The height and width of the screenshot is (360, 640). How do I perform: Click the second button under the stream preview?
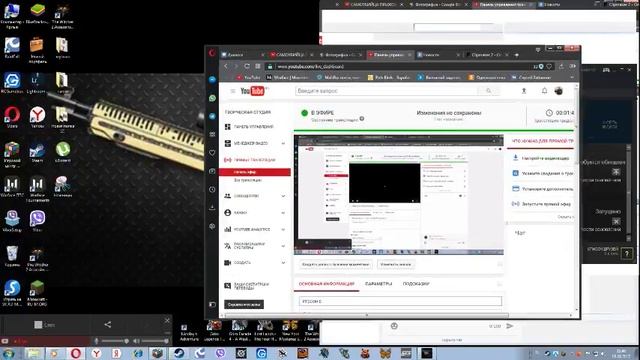(396, 264)
